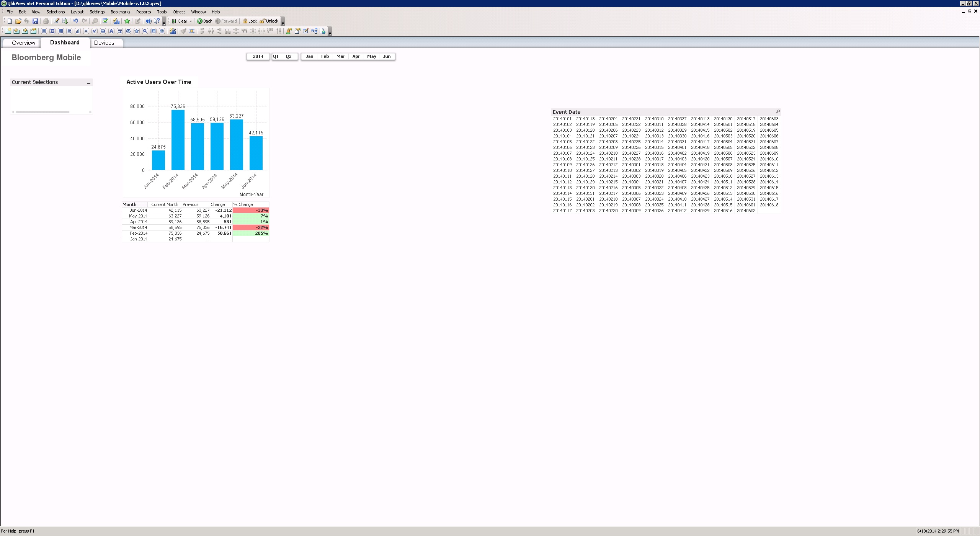Click the Lock selections button
The height and width of the screenshot is (536, 980).
point(250,21)
